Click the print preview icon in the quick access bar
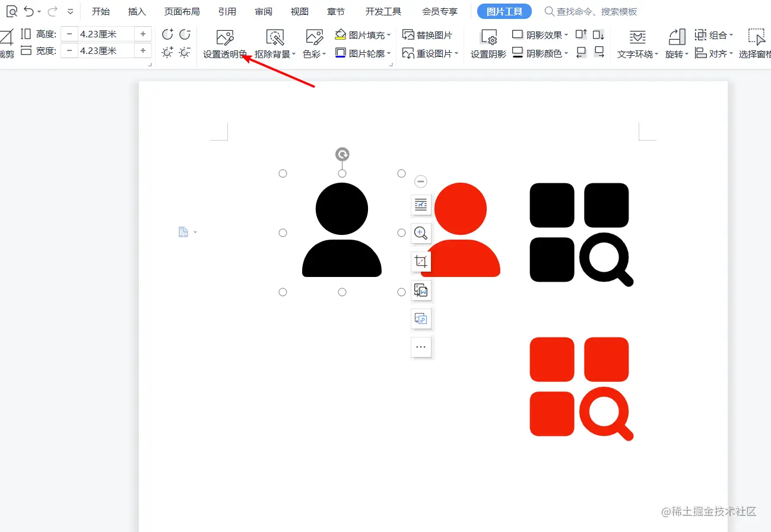 click(12, 11)
